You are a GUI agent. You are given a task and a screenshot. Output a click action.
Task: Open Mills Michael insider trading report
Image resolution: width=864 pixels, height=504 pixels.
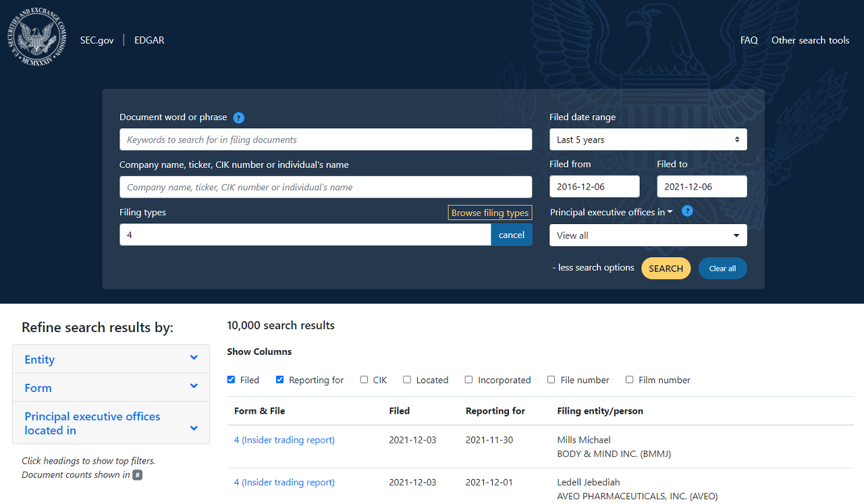click(x=284, y=440)
